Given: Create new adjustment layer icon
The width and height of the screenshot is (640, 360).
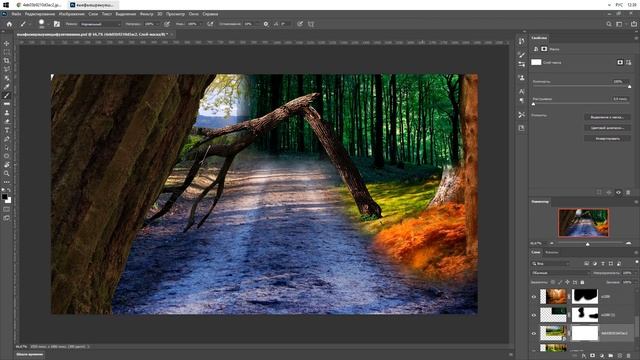Looking at the screenshot, I should coord(602,356).
